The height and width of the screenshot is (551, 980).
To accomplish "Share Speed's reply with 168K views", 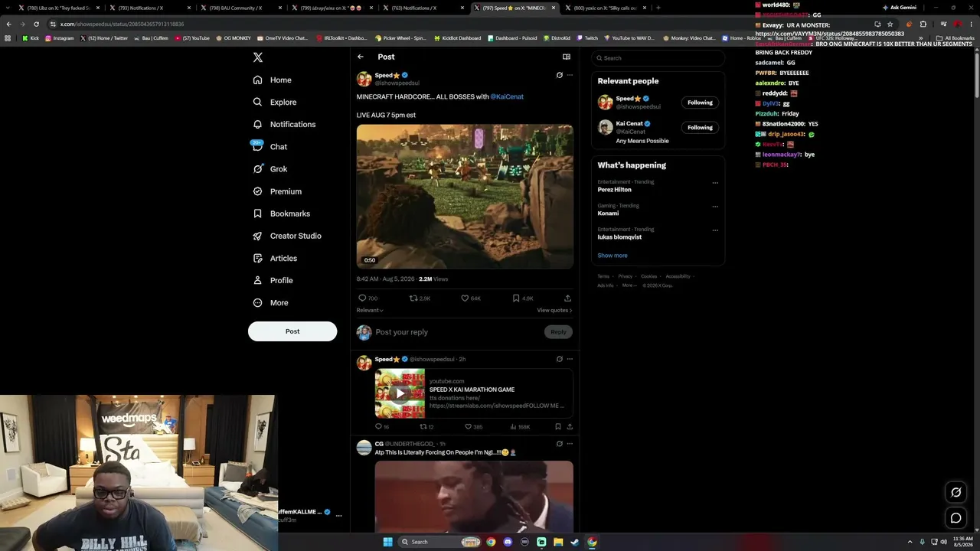I will 570,427.
